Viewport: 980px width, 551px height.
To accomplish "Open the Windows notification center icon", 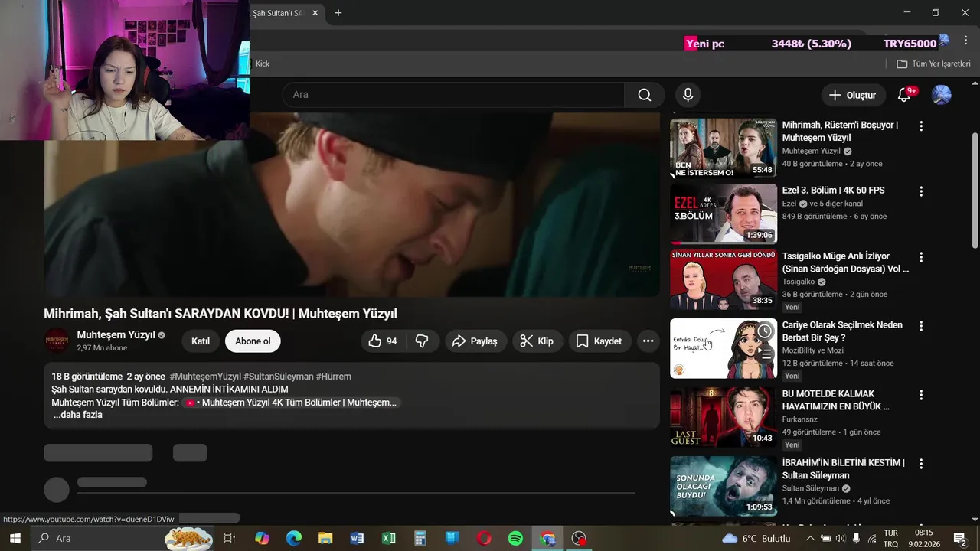I will point(960,538).
